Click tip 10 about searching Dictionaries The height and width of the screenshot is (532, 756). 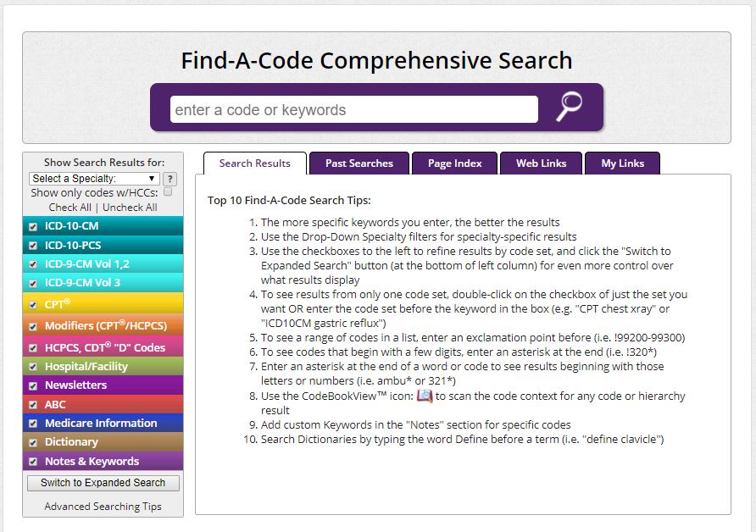click(463, 439)
